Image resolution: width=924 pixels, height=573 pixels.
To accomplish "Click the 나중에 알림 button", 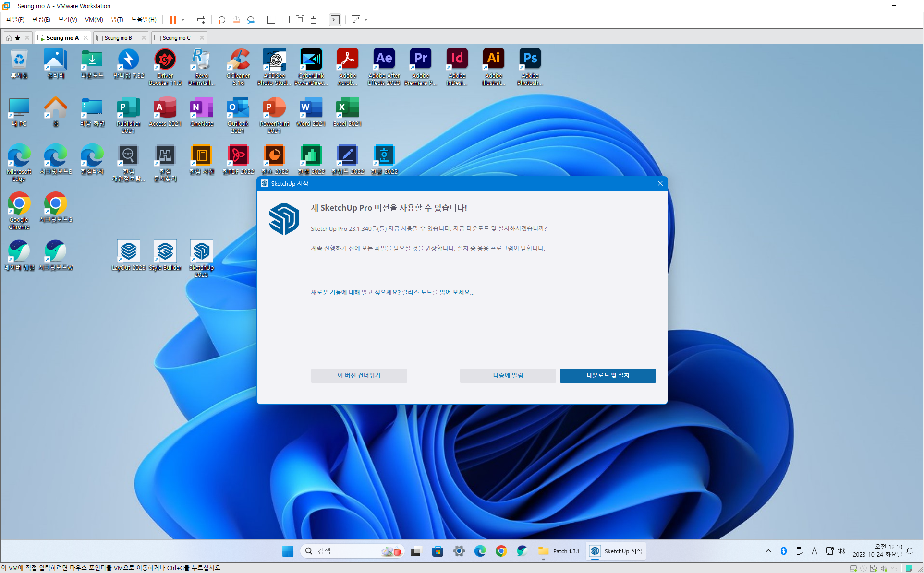I will coord(508,375).
